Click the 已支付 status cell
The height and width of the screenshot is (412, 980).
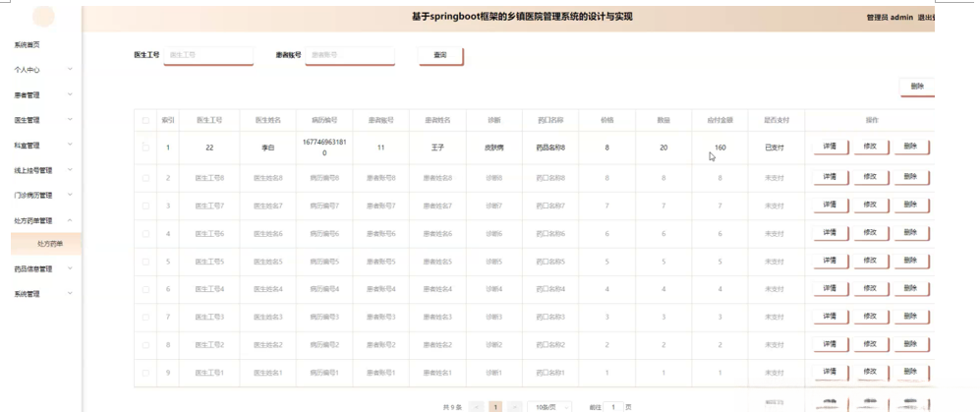775,148
